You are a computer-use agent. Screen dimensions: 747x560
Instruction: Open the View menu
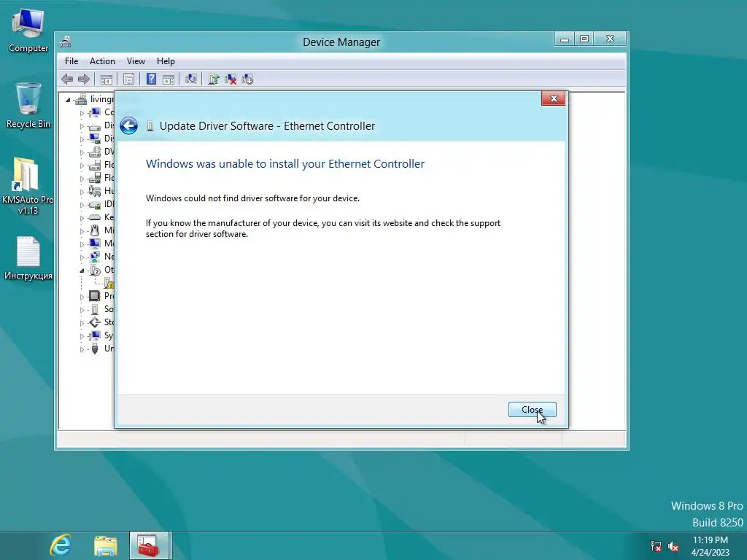click(x=136, y=61)
